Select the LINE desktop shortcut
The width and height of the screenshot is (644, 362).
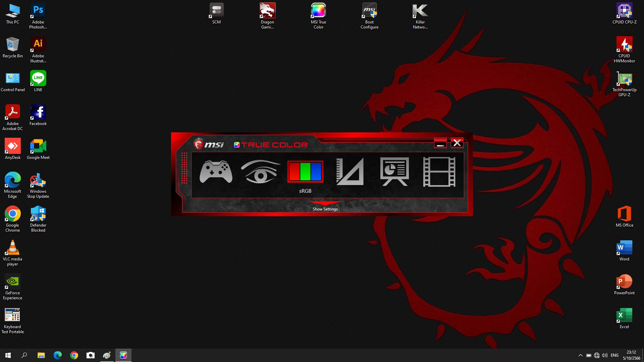(38, 81)
